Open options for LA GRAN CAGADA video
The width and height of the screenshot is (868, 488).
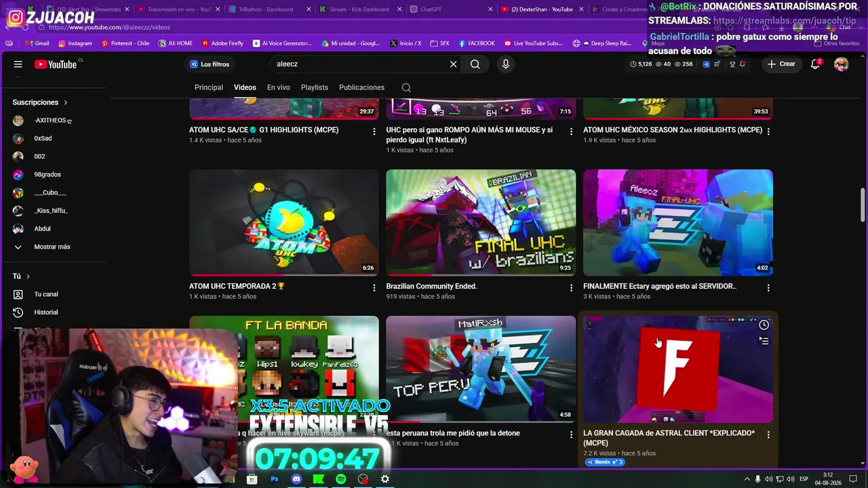pos(768,434)
